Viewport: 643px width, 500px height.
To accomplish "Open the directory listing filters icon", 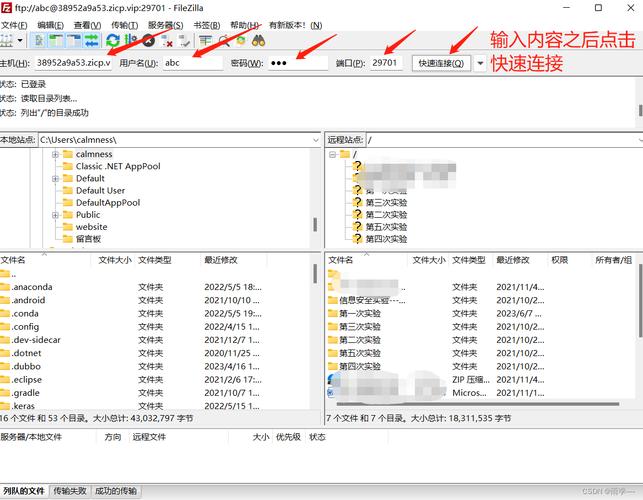I will [205, 40].
